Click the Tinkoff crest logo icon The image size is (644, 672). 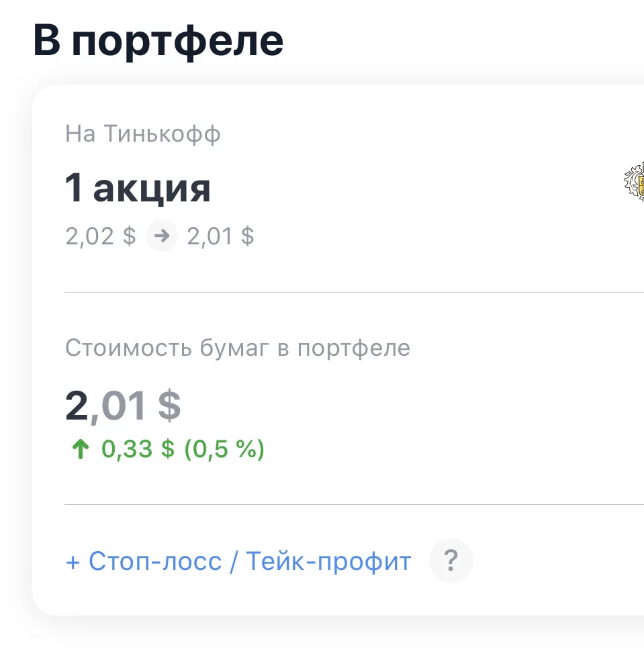click(x=634, y=181)
